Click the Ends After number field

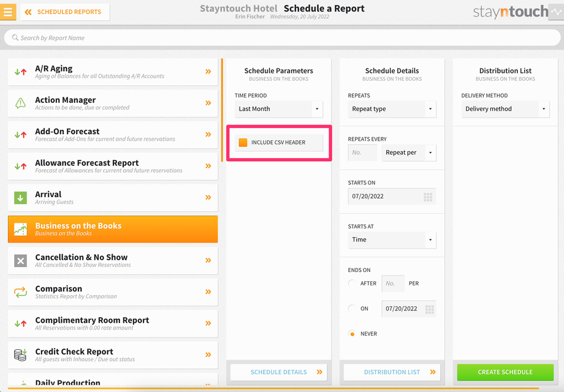click(393, 284)
